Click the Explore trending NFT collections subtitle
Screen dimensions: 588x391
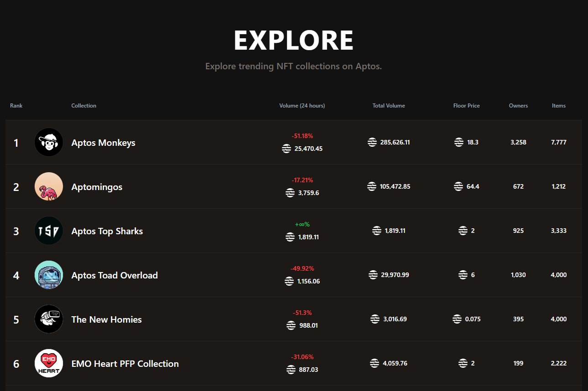(x=294, y=67)
